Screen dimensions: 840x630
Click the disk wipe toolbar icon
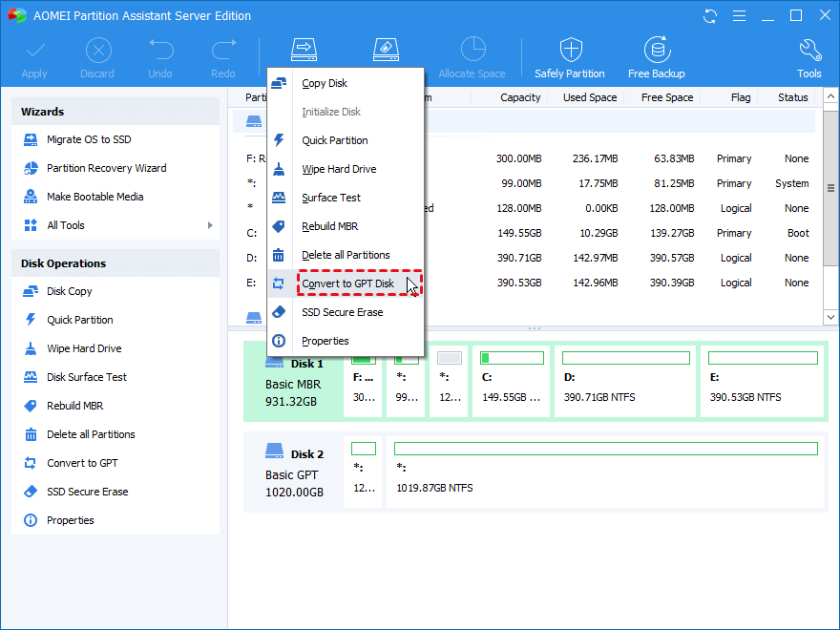387,50
